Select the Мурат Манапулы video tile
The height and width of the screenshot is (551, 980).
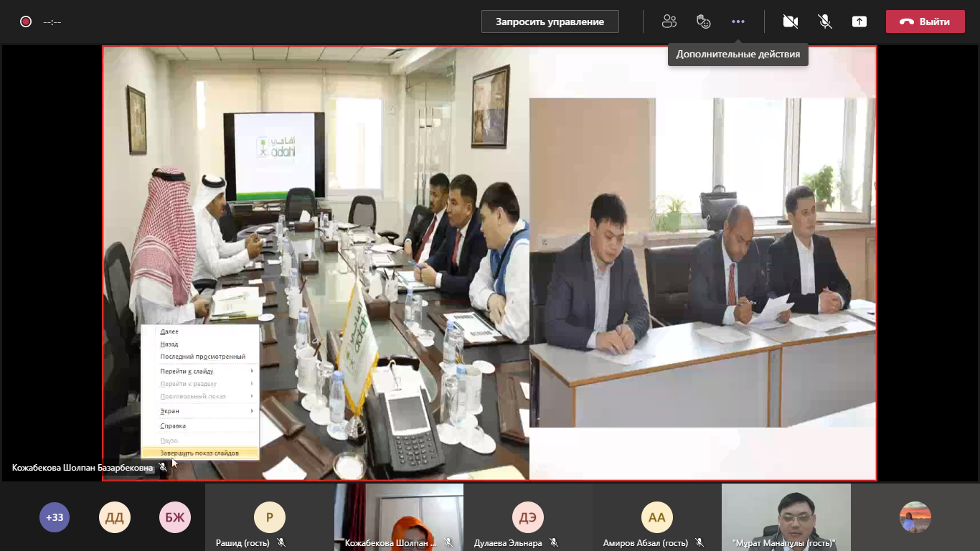coord(786,517)
